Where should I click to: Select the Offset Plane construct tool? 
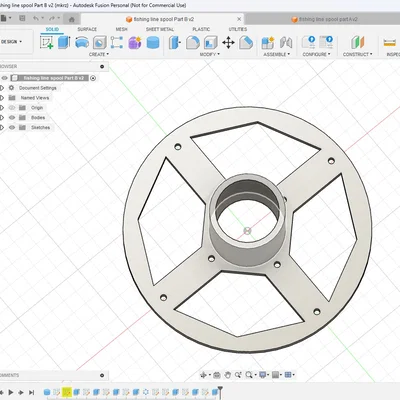coord(358,43)
